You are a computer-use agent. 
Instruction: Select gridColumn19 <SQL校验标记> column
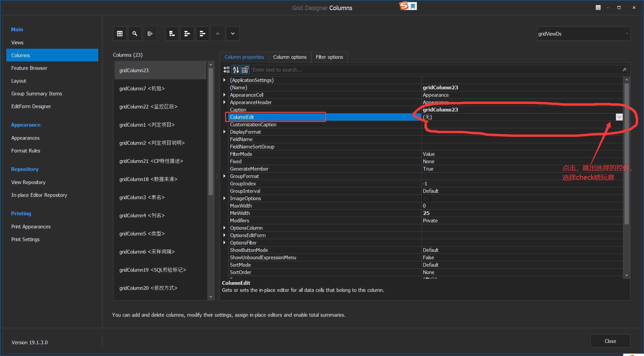click(x=160, y=270)
